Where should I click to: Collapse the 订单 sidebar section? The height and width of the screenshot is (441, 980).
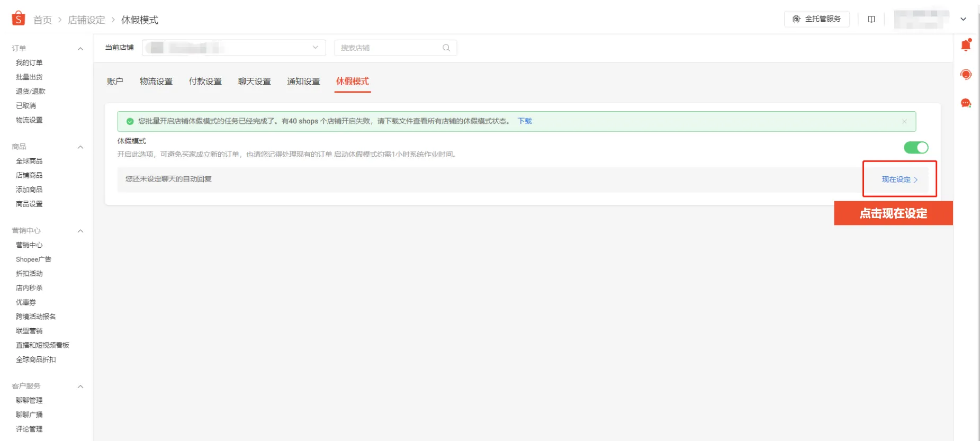[80, 49]
